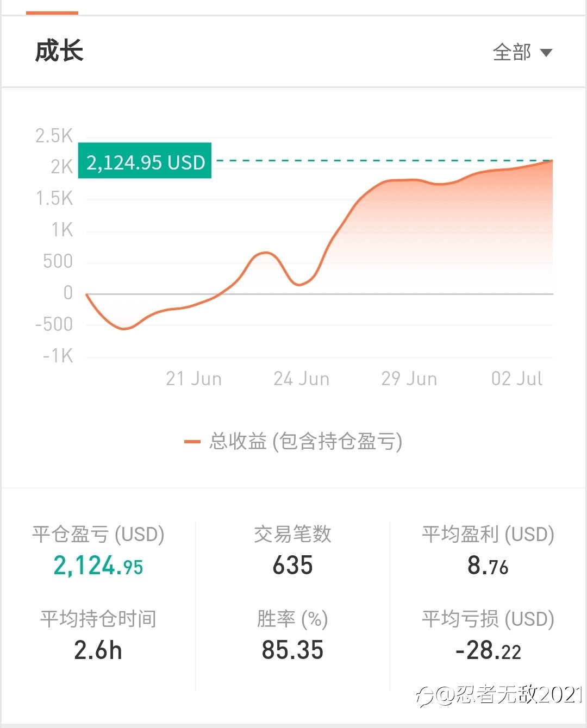Click the 平均盈利 value 8.76

pos(488,566)
